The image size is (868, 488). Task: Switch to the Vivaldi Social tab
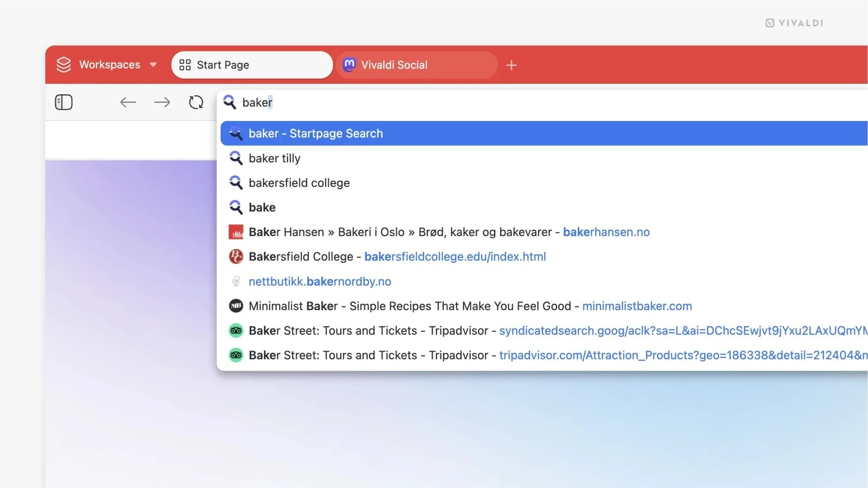pyautogui.click(x=416, y=65)
